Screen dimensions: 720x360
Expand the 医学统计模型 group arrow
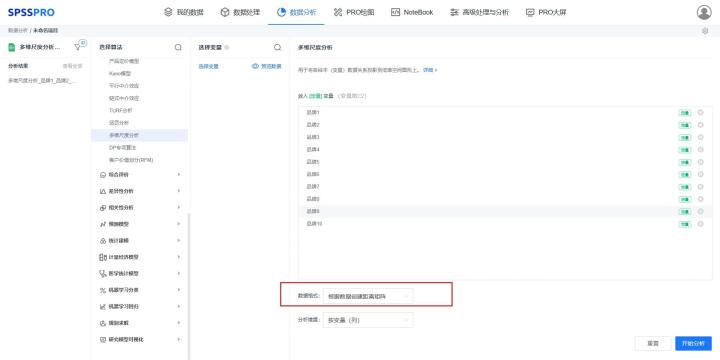point(179,274)
